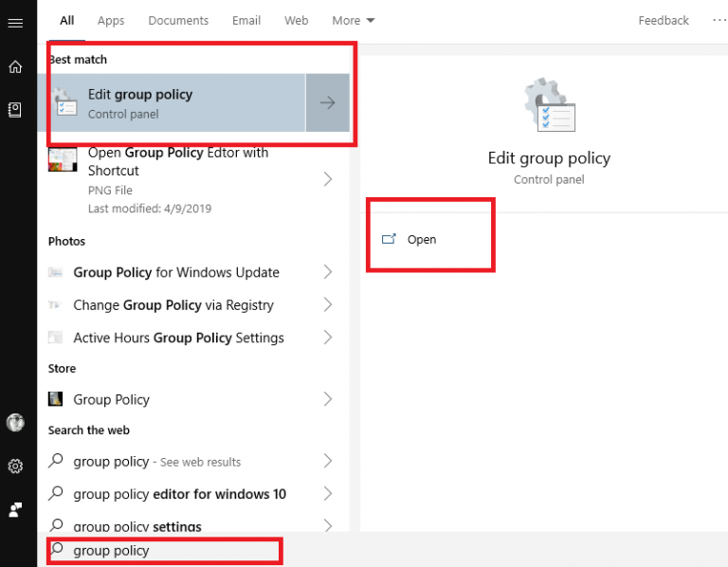Screen dimensions: 728x567
Task: Open the hamburger menu icon
Action: tap(15, 23)
